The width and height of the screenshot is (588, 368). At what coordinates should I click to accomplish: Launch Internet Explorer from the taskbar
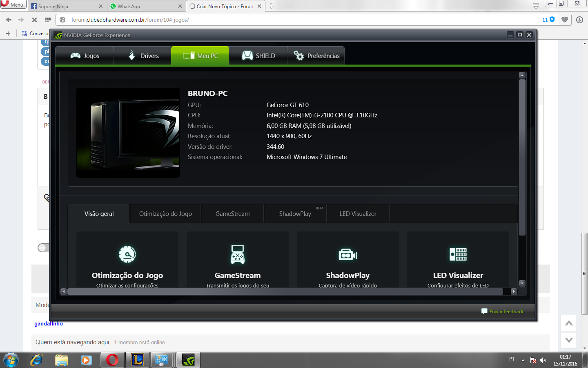tap(36, 360)
